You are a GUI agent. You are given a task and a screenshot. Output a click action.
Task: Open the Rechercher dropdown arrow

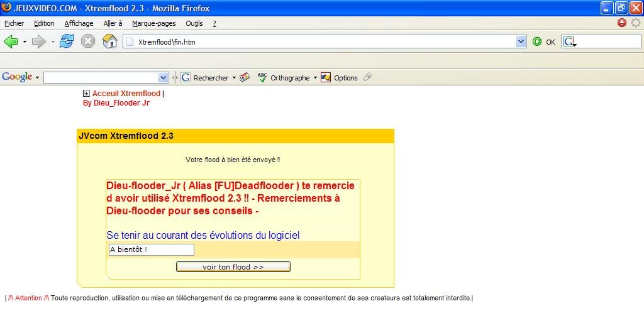click(234, 78)
